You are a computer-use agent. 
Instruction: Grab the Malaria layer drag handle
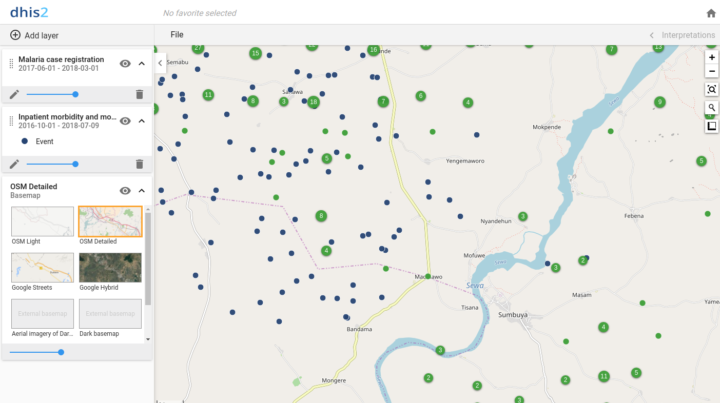click(11, 64)
